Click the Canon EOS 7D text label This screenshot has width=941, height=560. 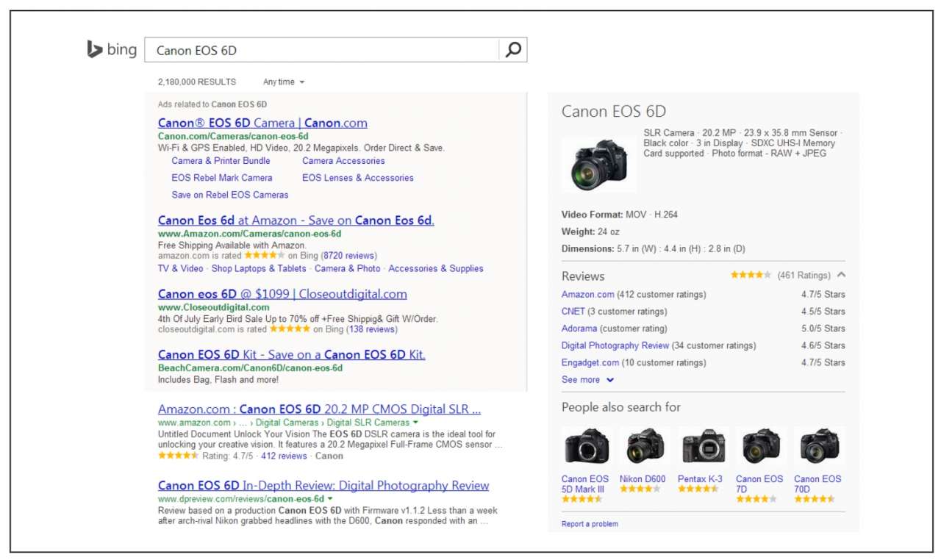(759, 484)
